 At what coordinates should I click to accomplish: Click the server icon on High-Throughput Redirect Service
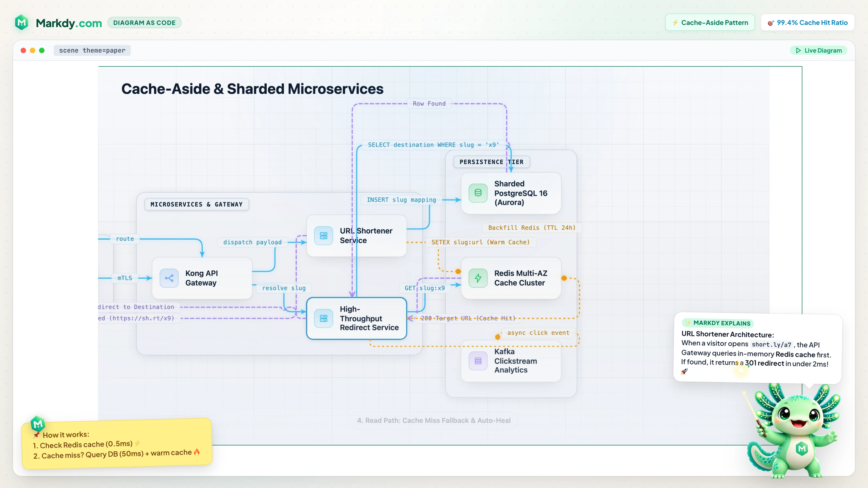click(x=324, y=318)
